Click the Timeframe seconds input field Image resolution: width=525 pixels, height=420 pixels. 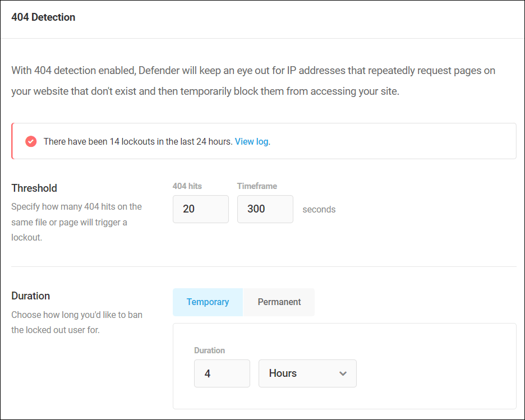tap(265, 209)
